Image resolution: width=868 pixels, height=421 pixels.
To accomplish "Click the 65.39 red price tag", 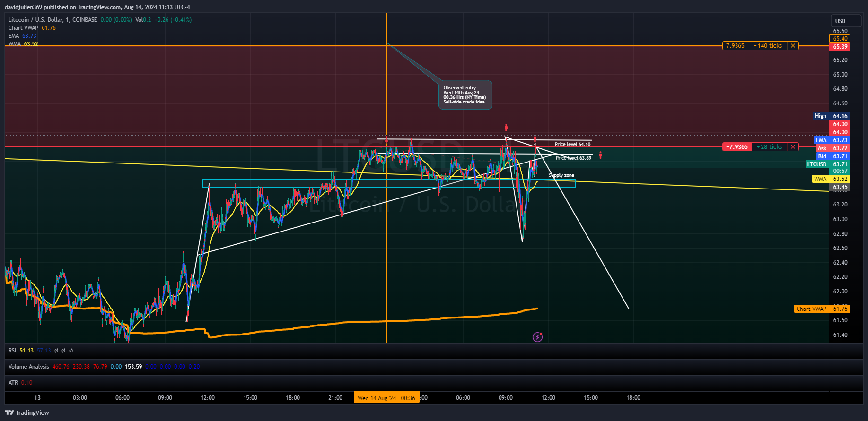I will coord(840,47).
